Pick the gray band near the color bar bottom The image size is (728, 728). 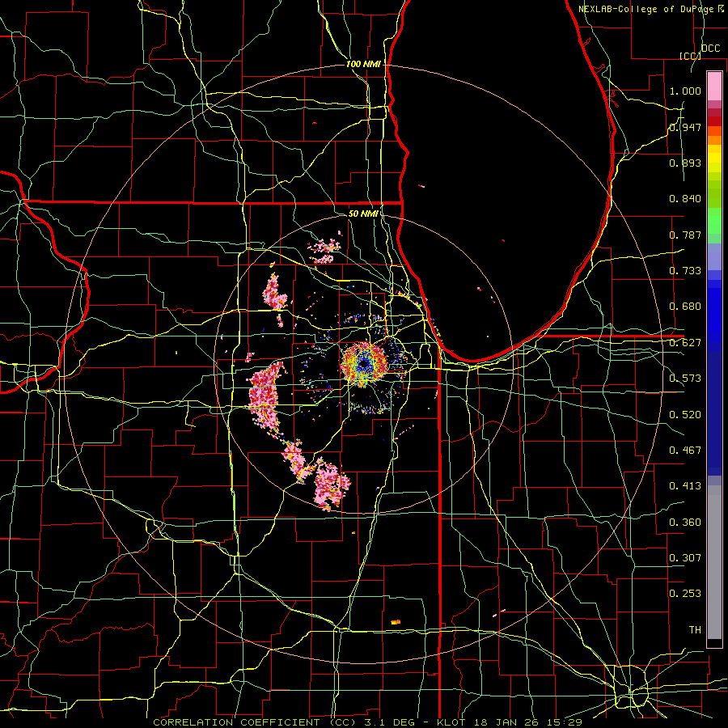tap(714, 562)
